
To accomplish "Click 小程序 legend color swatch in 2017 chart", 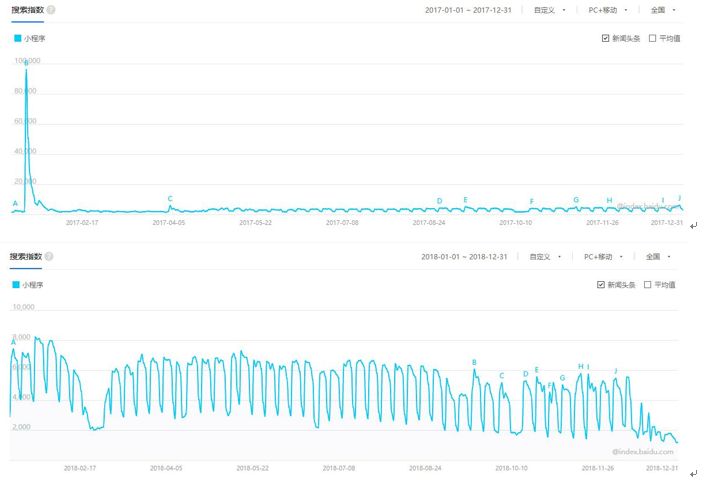I will 18,38.
